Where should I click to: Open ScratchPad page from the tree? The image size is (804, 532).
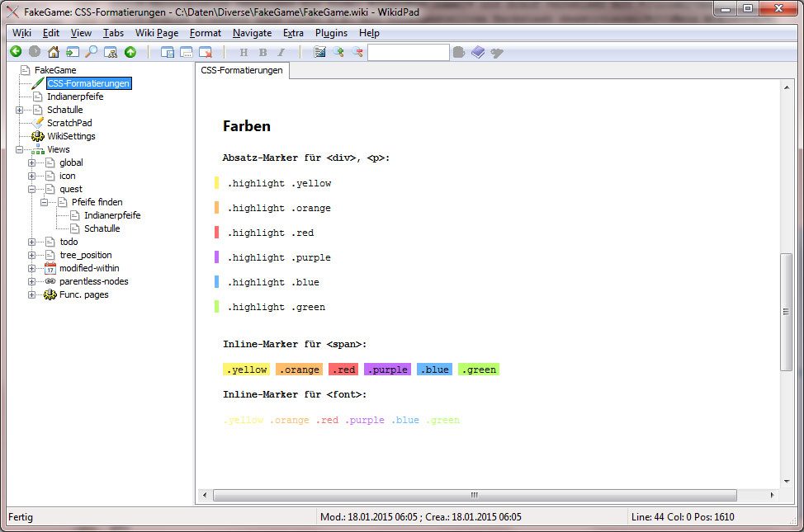pyautogui.click(x=69, y=123)
